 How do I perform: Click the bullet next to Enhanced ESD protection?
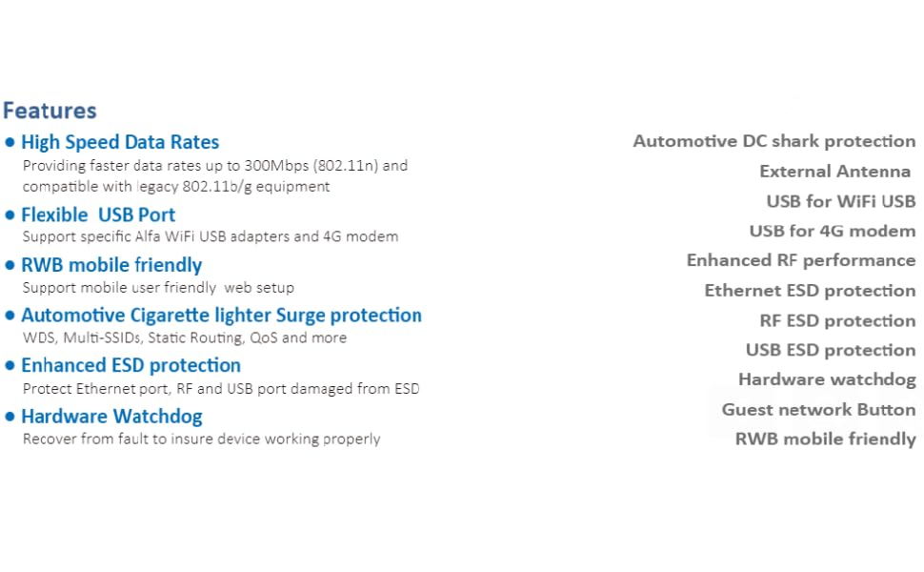[x=10, y=365]
